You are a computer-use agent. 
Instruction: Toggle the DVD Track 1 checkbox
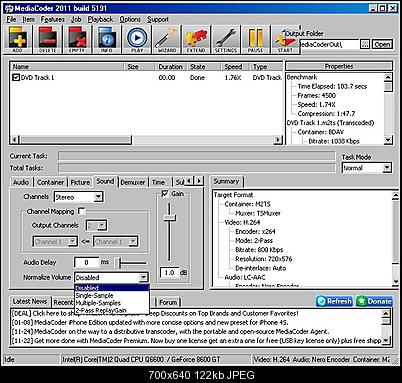[x=16, y=78]
